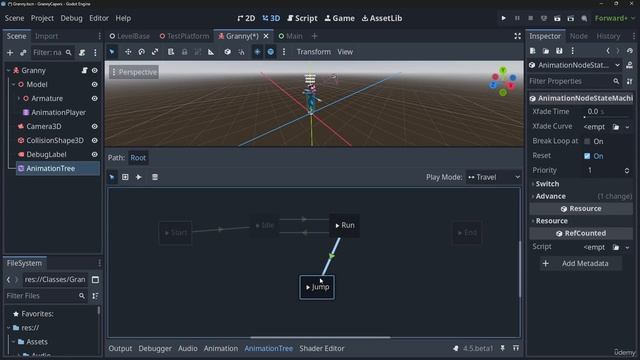The image size is (640, 360).
Task: Open the Script property dropdown arrow
Action: coord(627,247)
